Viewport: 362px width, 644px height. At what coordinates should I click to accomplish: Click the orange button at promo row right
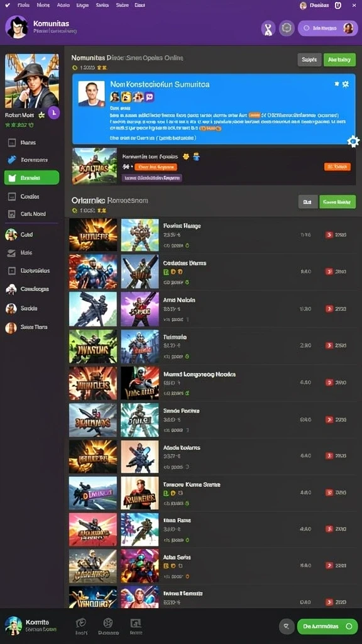(x=337, y=167)
